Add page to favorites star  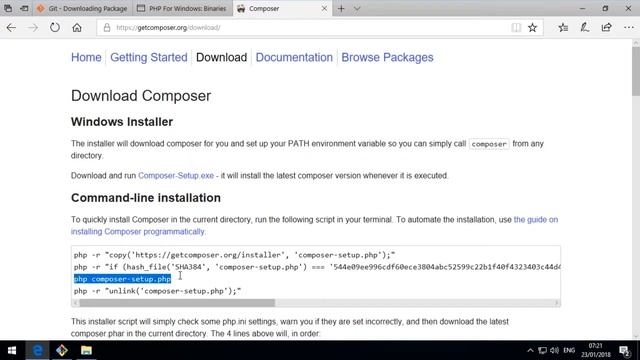click(x=532, y=28)
